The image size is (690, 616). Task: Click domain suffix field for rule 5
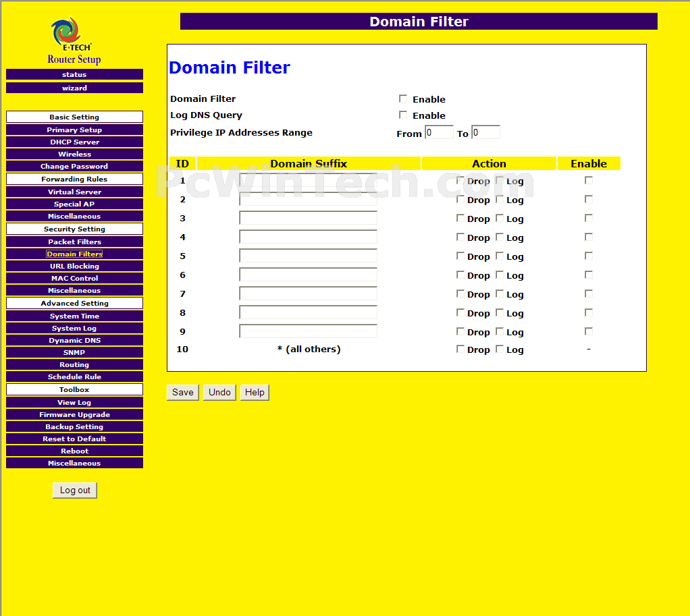pos(308,256)
